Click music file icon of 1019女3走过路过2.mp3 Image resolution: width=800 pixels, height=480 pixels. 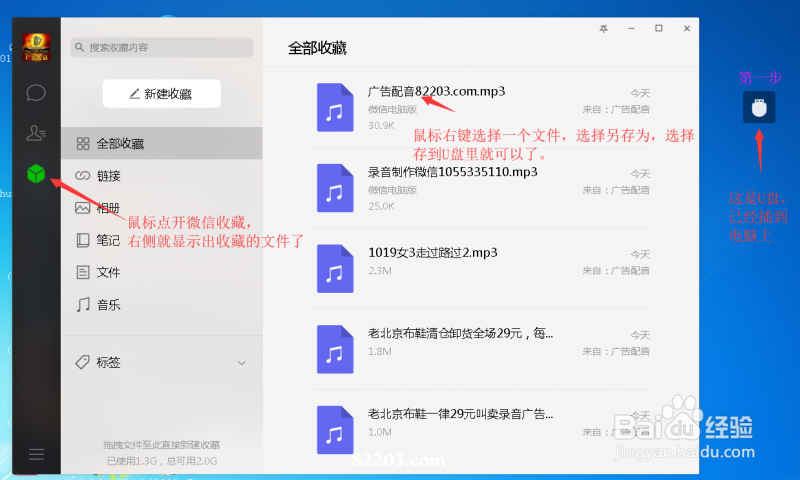(x=335, y=268)
